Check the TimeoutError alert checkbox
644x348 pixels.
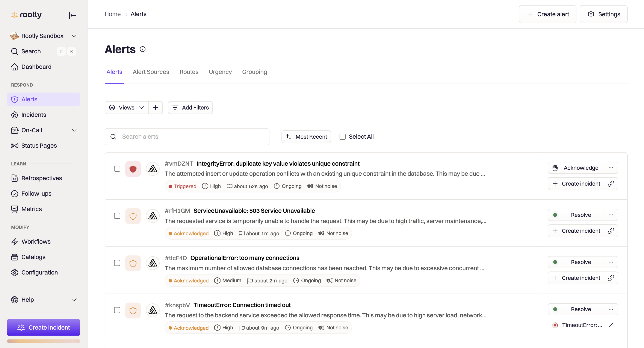117,310
